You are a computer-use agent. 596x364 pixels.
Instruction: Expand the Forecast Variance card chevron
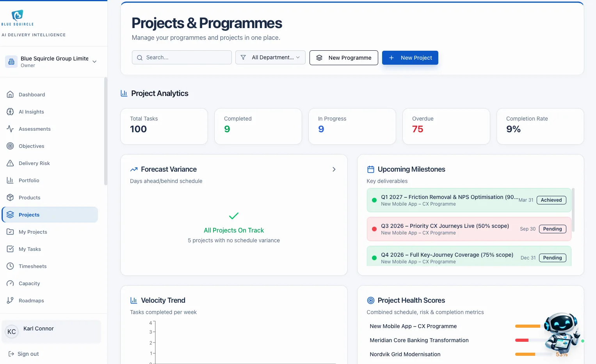(334, 169)
